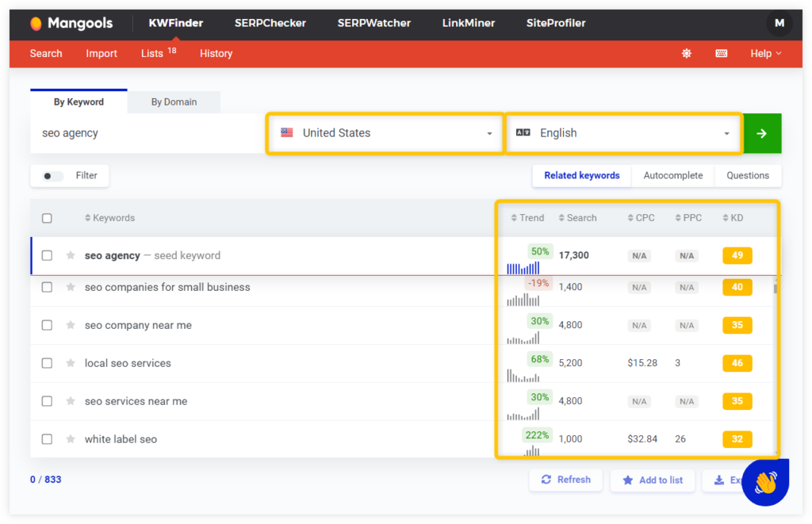812x524 pixels.
Task: Select all keywords via the header checkbox
Action: (x=46, y=217)
